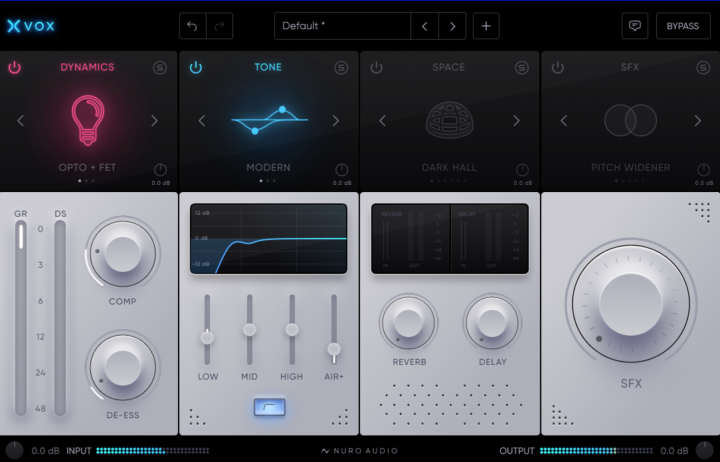
Task: Click the Tone EQ curve display
Action: pyautogui.click(x=269, y=239)
